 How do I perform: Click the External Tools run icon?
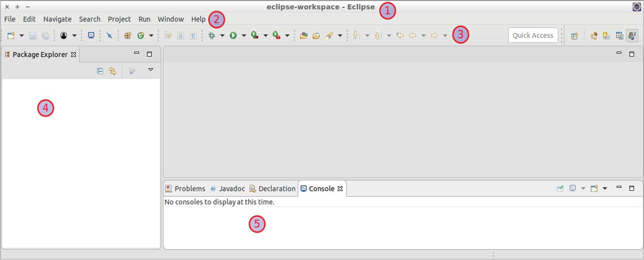pos(277,35)
